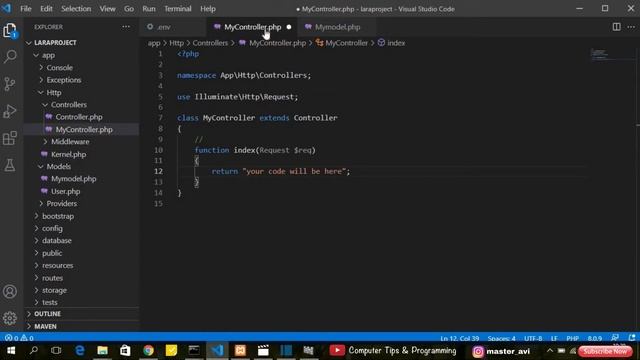Click the errors and warnings status indicator
Viewport: 640px width, 360px height.
pos(19,338)
